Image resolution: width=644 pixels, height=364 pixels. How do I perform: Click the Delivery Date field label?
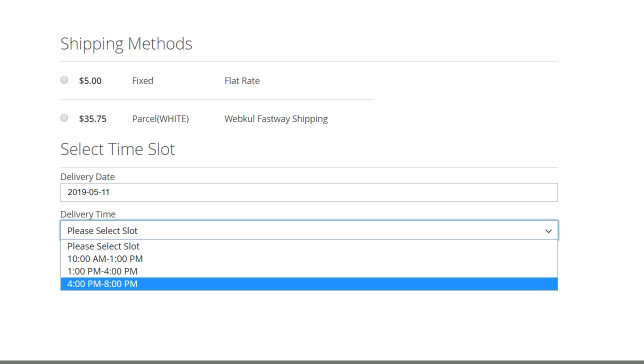tap(87, 177)
